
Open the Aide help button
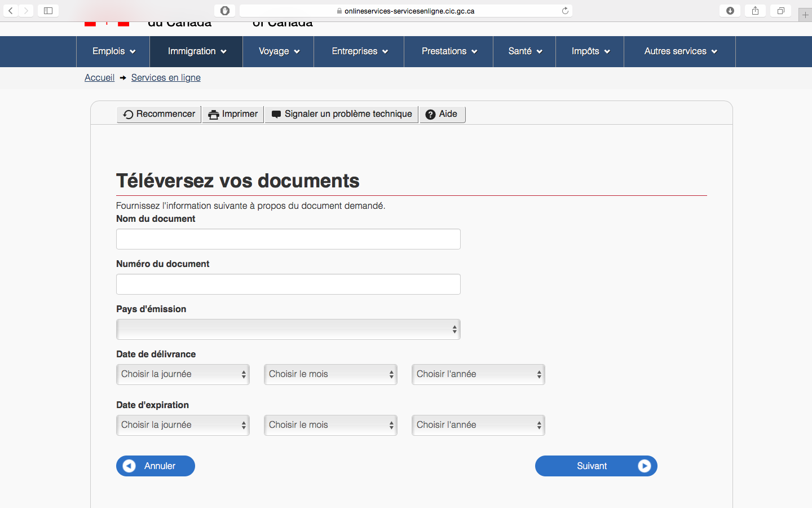[x=442, y=114]
